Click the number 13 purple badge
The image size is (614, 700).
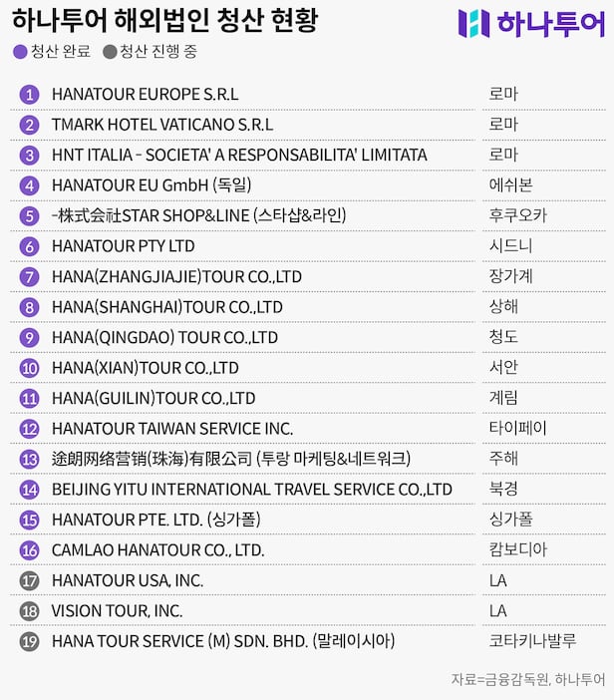(x=29, y=459)
